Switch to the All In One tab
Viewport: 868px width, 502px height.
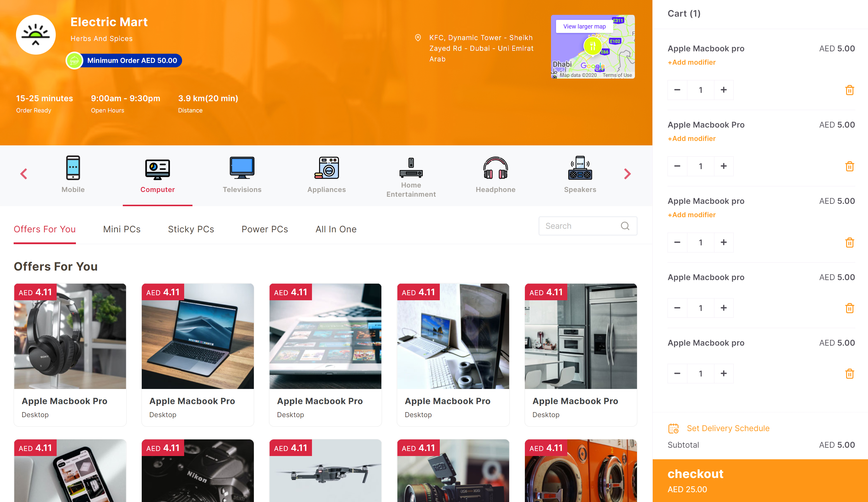click(336, 229)
